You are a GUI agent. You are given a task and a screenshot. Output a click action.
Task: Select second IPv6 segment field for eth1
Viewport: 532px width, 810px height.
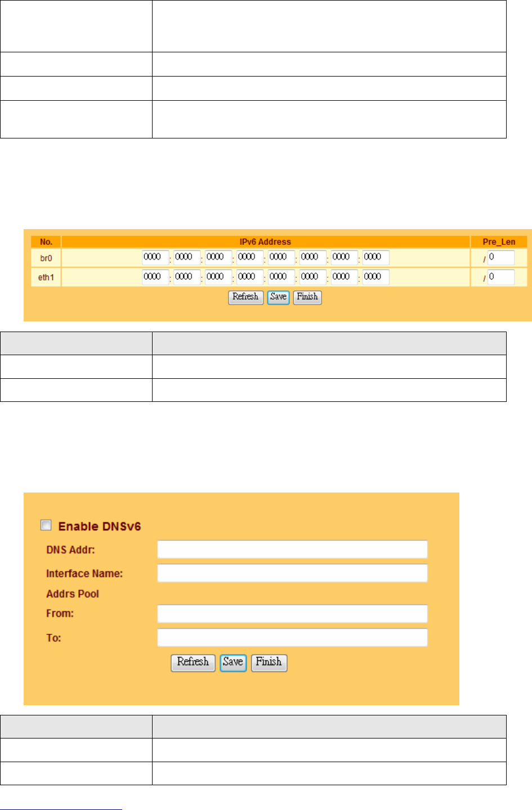[x=187, y=277]
